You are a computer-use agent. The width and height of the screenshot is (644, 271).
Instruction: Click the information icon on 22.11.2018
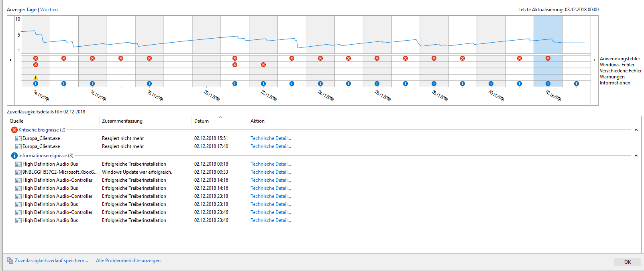point(263,84)
